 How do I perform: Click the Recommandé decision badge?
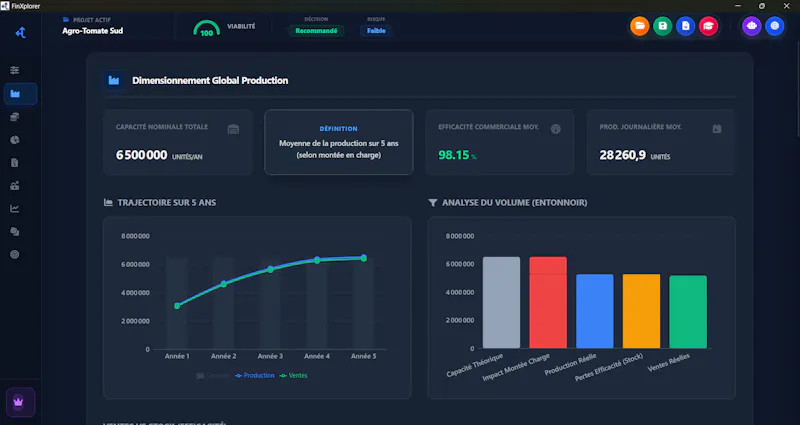(x=316, y=31)
